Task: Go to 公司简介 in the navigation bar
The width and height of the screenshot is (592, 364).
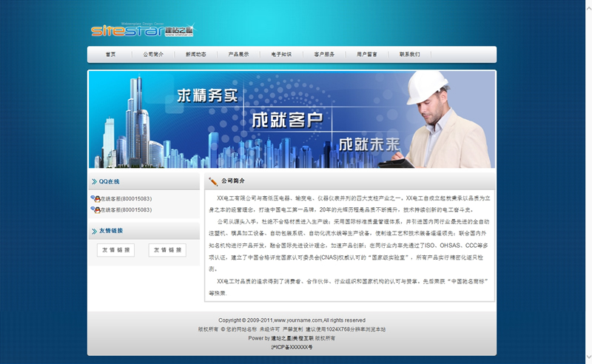Action: pyautogui.click(x=153, y=55)
